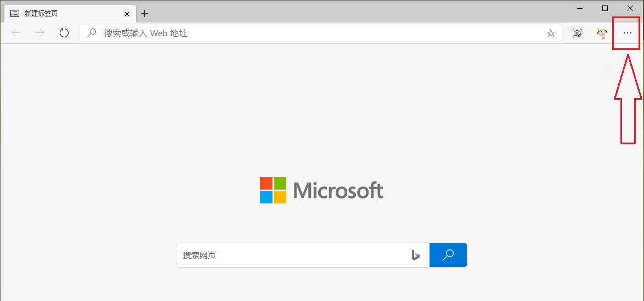Select the 新建标签页 tab
This screenshot has height=301, width=644.
[x=66, y=13]
